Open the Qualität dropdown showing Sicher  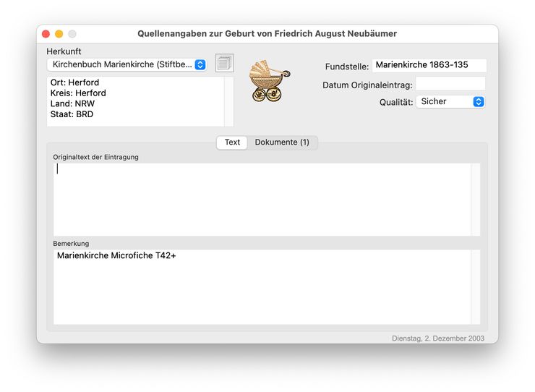pos(450,102)
